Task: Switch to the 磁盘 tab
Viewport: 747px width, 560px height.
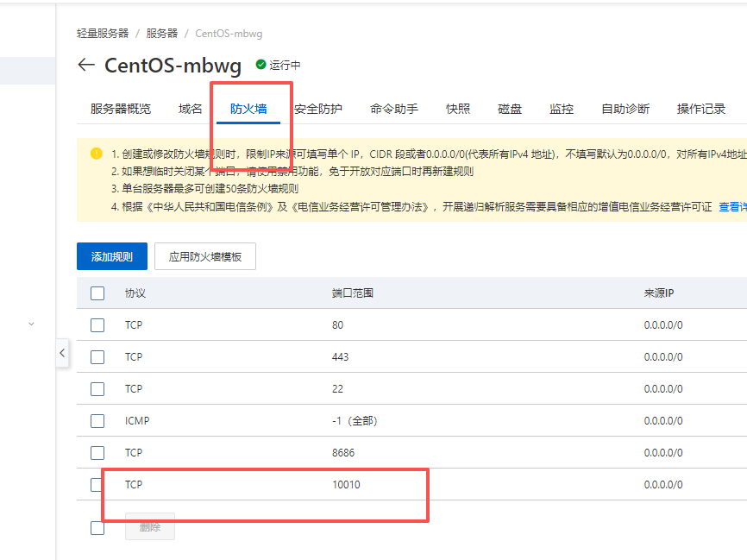Action: (x=509, y=109)
